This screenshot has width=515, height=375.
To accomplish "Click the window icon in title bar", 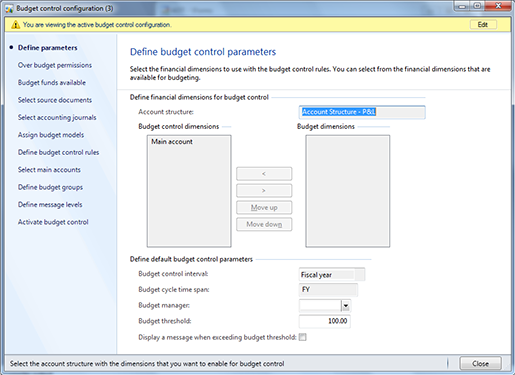I will point(9,8).
